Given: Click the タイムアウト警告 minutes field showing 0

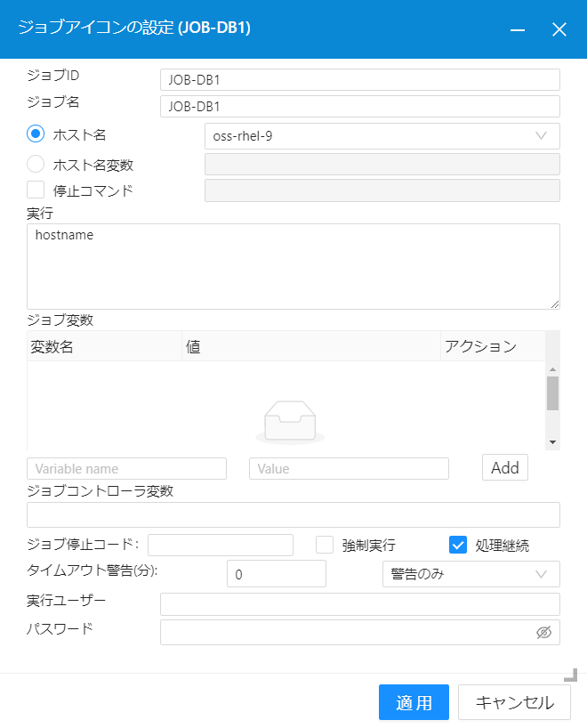Looking at the screenshot, I should [276, 573].
